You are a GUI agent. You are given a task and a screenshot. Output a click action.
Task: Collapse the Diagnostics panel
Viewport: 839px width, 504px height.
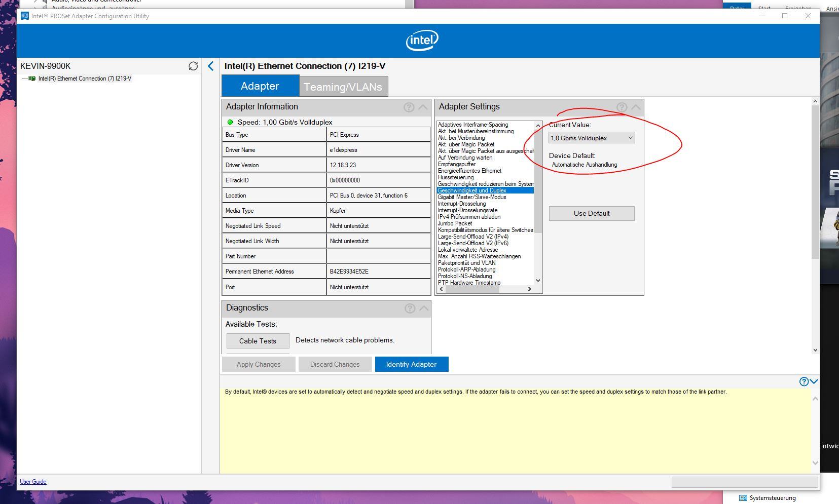point(424,308)
